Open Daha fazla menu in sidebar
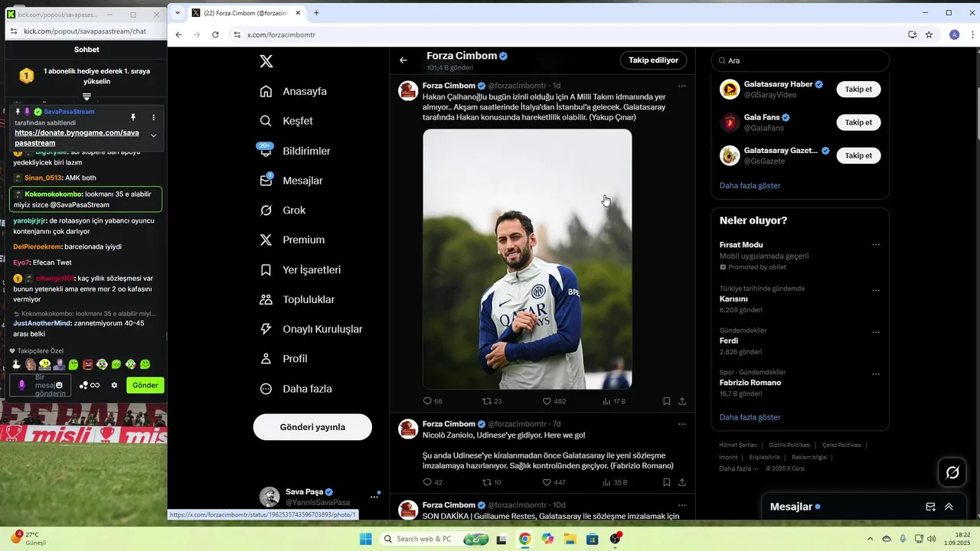The image size is (980, 551). click(296, 389)
